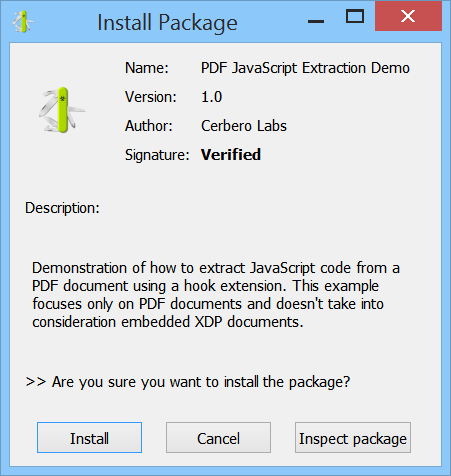Click the Version: field label
This screenshot has width=451, height=476.
point(151,97)
